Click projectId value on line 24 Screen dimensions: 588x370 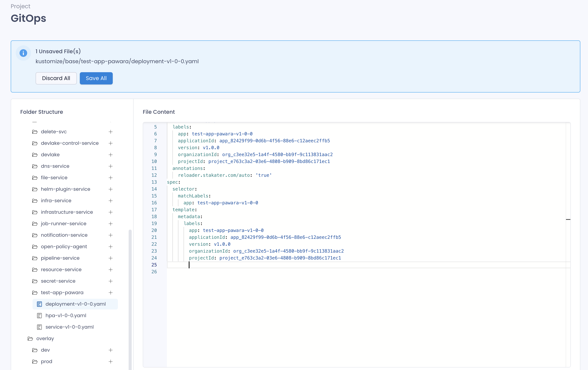pyautogui.click(x=280, y=258)
